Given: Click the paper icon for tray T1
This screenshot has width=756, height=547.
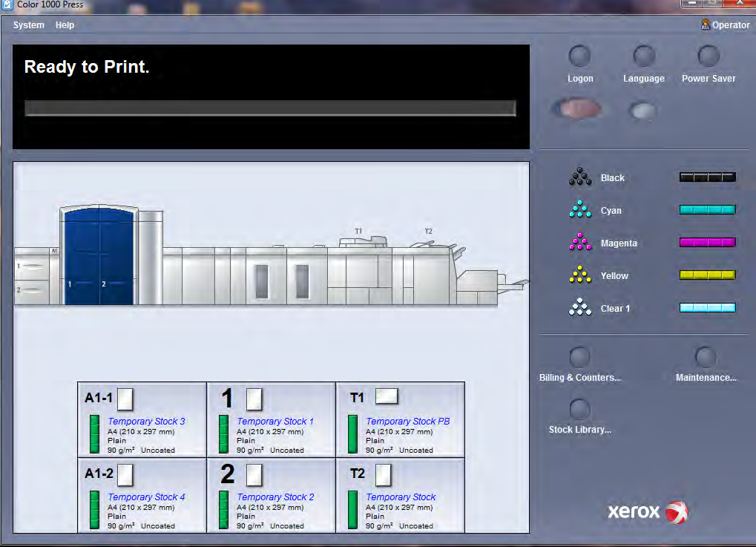Looking at the screenshot, I should pos(387,396).
